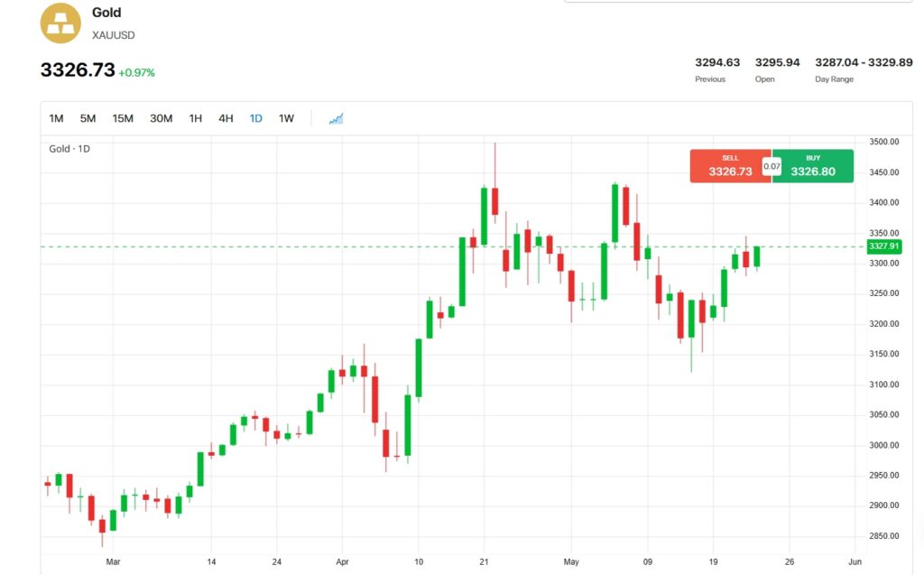This screenshot has width=924, height=575.
Task: Click the +0.97% change percentage
Action: (137, 72)
